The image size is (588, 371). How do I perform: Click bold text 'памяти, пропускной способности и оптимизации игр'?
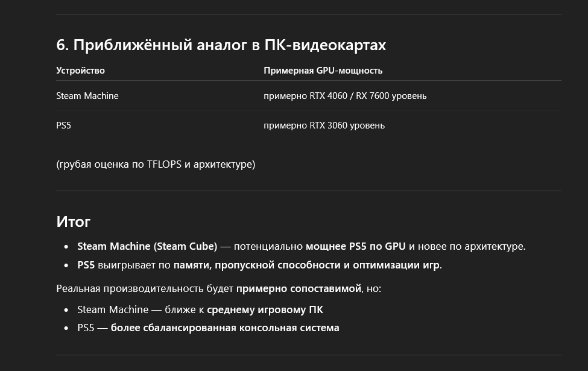pyautogui.click(x=306, y=265)
